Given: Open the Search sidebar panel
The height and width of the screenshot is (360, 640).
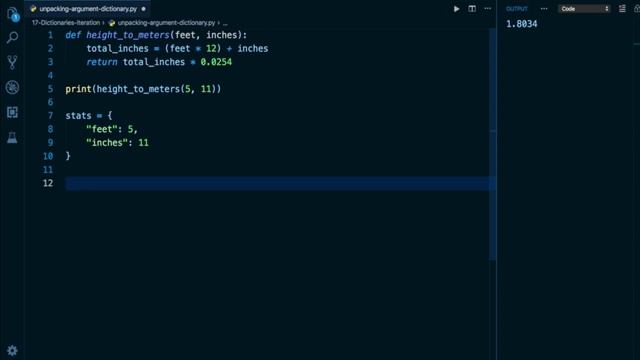Looking at the screenshot, I should tap(12, 38).
